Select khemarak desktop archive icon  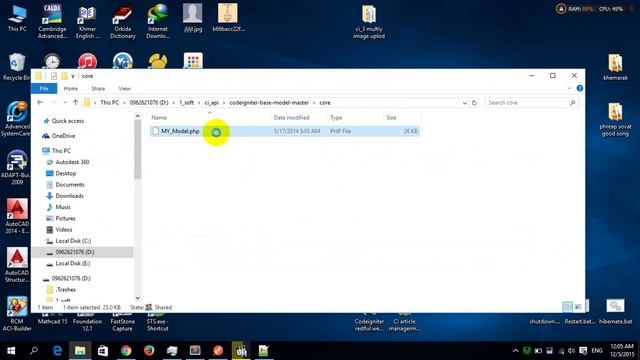tap(616, 67)
